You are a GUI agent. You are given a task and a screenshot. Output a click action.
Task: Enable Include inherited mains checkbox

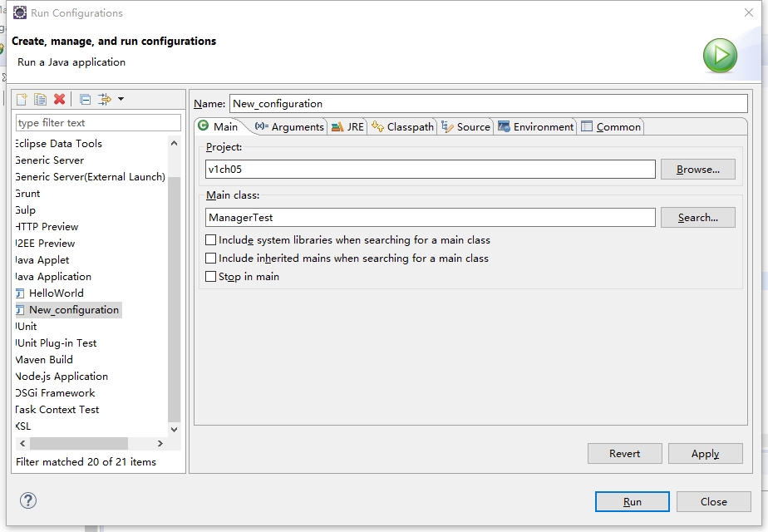(x=210, y=259)
